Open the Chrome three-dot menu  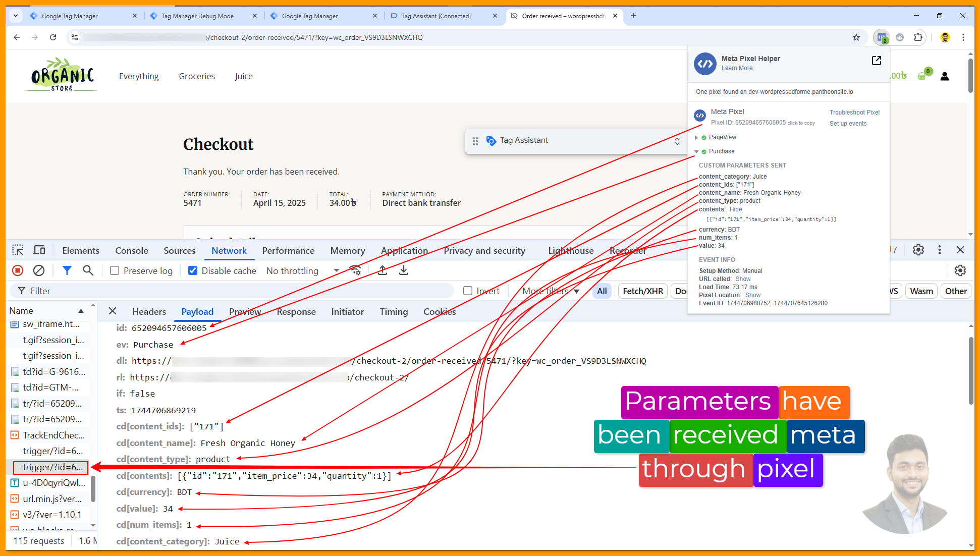963,37
